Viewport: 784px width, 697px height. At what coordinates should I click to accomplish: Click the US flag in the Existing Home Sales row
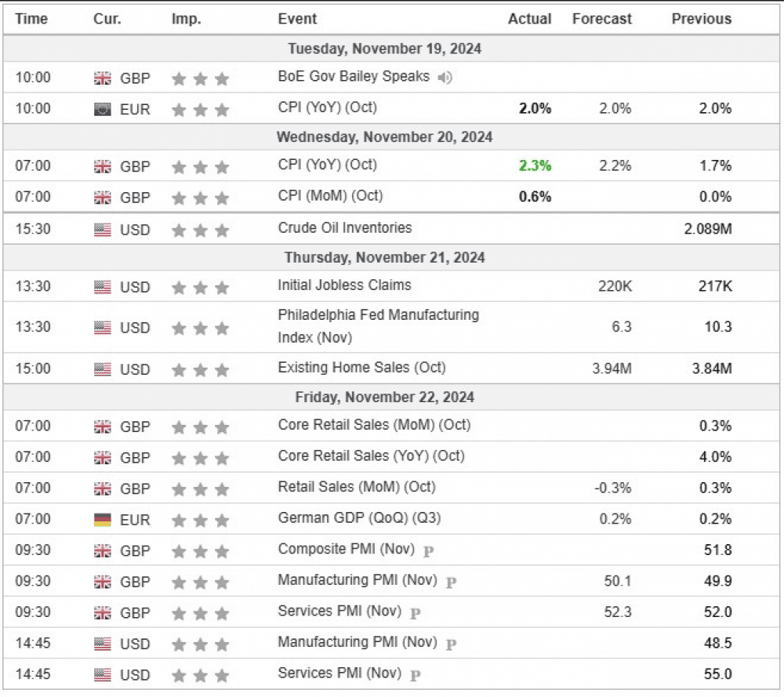103,369
